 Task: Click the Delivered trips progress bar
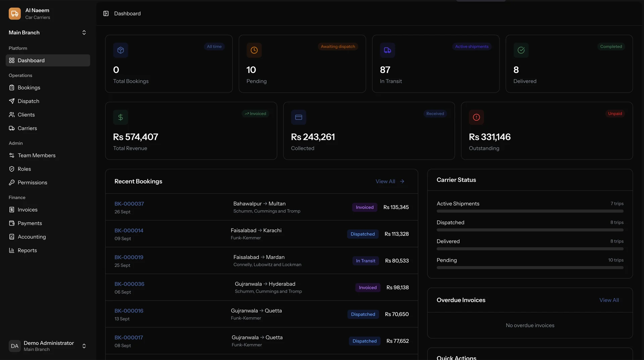coord(530,249)
